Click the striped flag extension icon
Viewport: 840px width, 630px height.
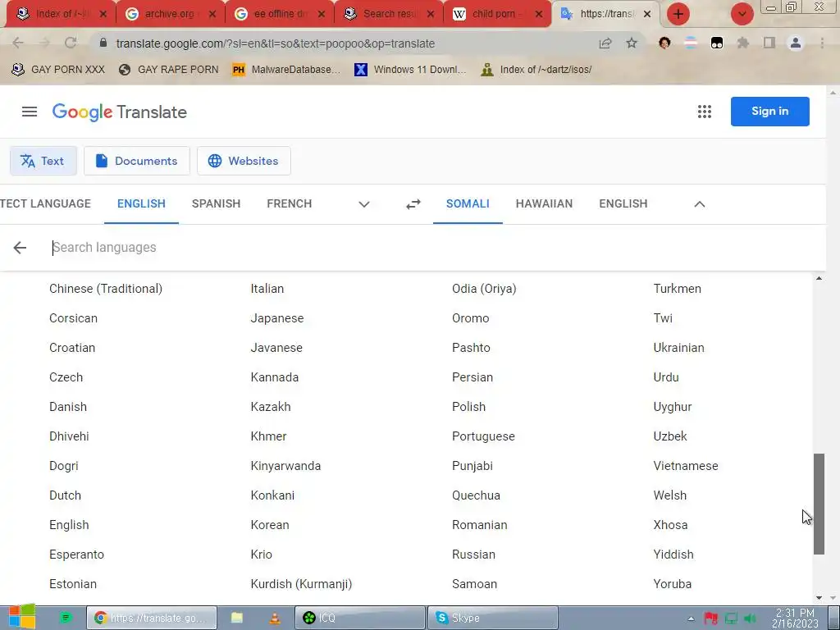[691, 43]
